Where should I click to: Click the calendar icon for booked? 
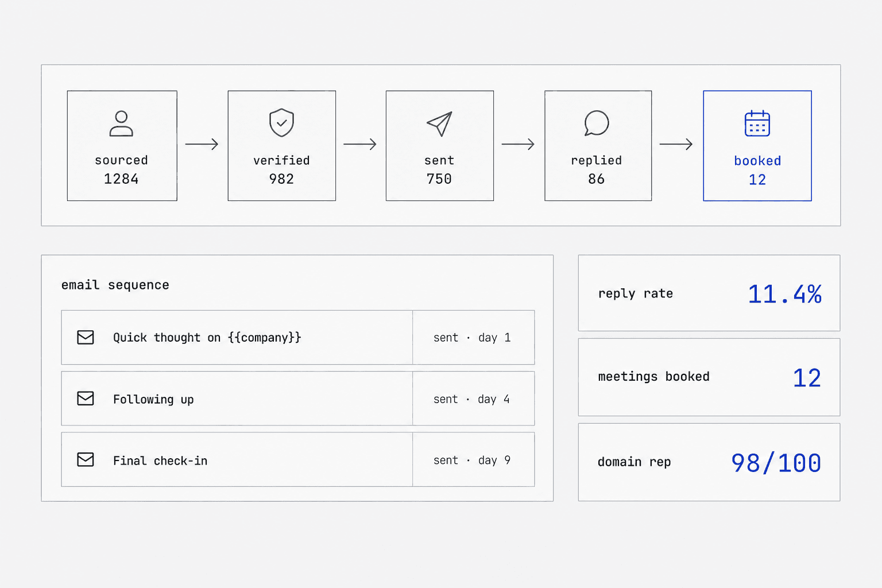click(757, 123)
